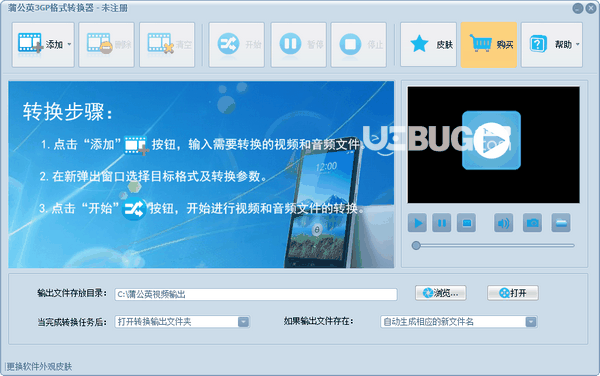The width and height of the screenshot is (600, 376).
Task: Click the preview seek slider handle
Action: click(416, 246)
